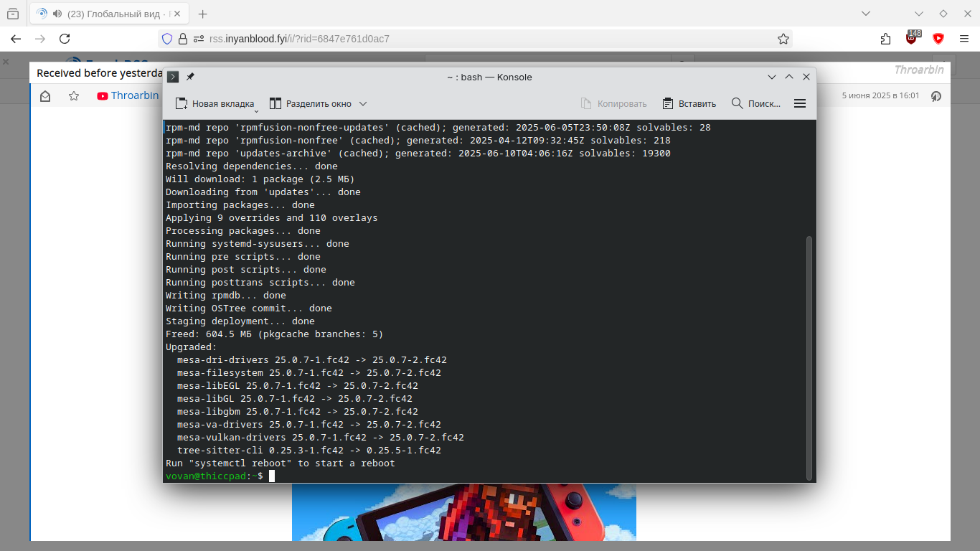The image size is (980, 551).
Task: Click the Running posttrans scripts line
Action: [x=260, y=283]
